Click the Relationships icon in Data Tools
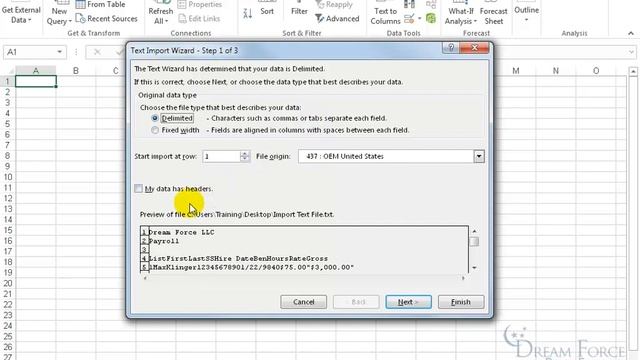This screenshot has height=360, width=640. pos(431,4)
